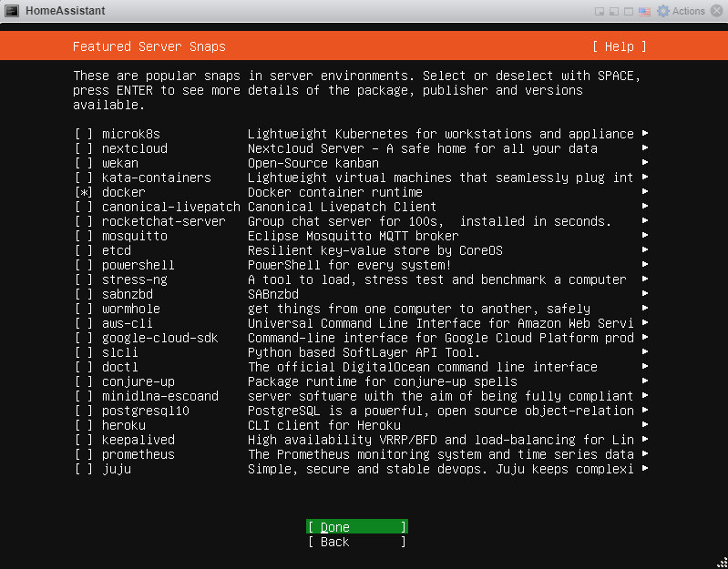Select the doctl snap name
728x569 pixels.
(120, 367)
